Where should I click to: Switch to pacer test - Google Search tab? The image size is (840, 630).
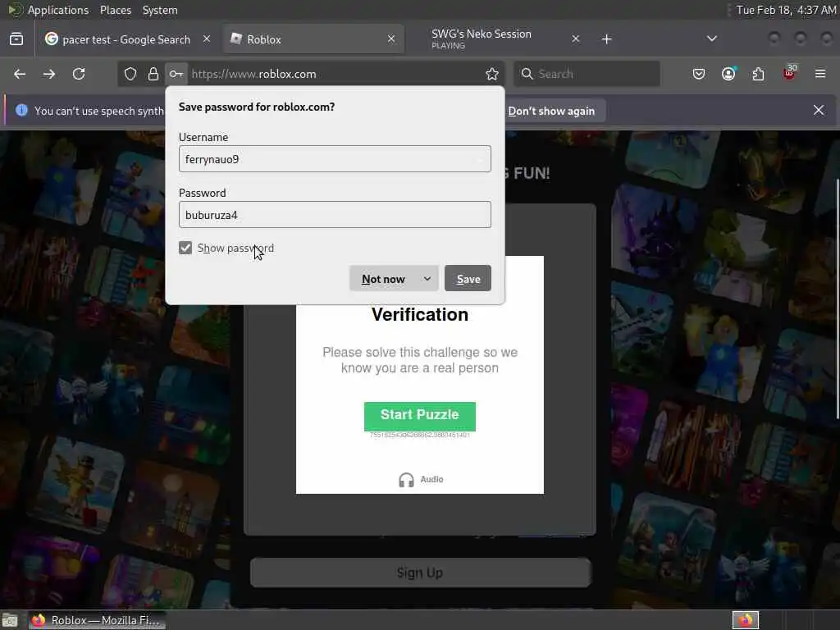pos(127,39)
